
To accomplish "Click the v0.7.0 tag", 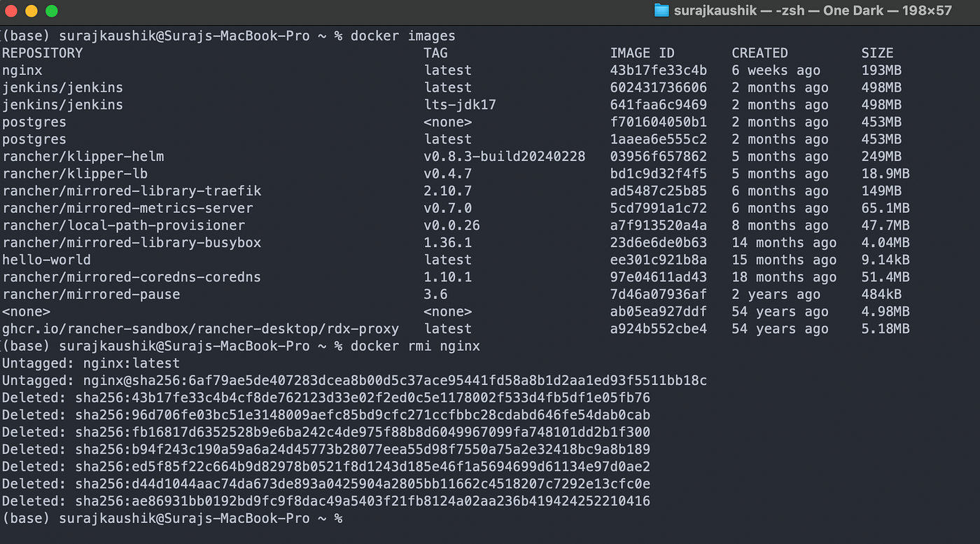I will (x=448, y=209).
